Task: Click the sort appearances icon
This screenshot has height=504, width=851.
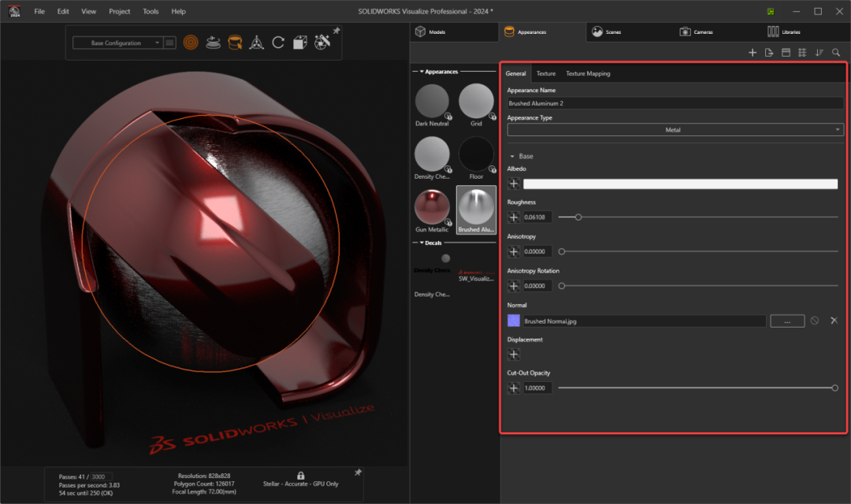Action: (819, 53)
